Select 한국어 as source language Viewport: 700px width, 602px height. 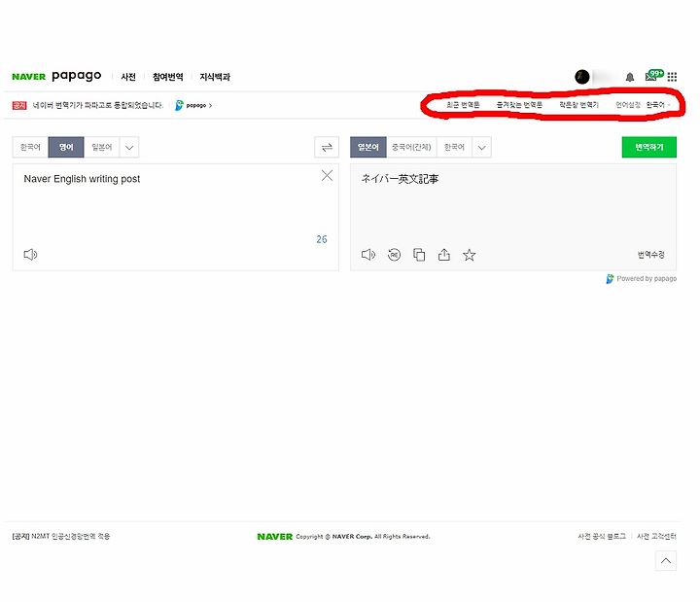(x=30, y=147)
